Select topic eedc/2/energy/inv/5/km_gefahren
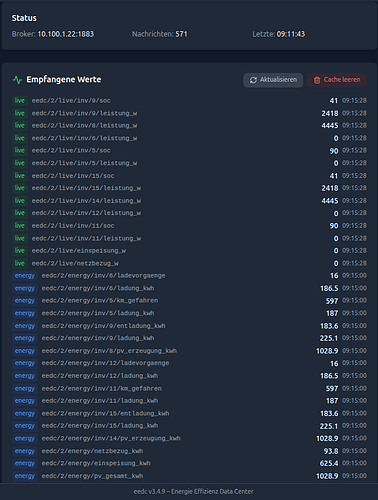This screenshot has height=500, width=378. pos(100,301)
